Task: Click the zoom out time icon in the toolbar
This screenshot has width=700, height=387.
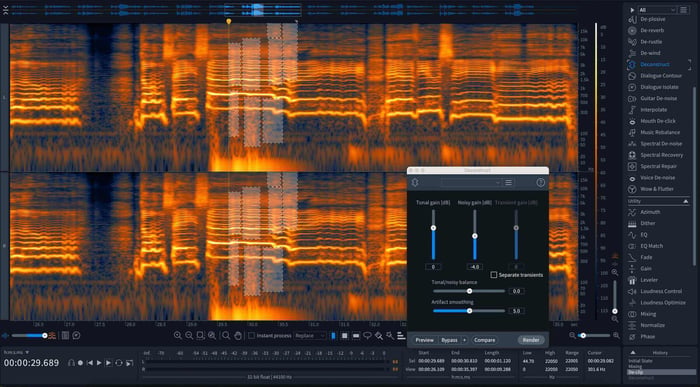Action: [x=189, y=336]
